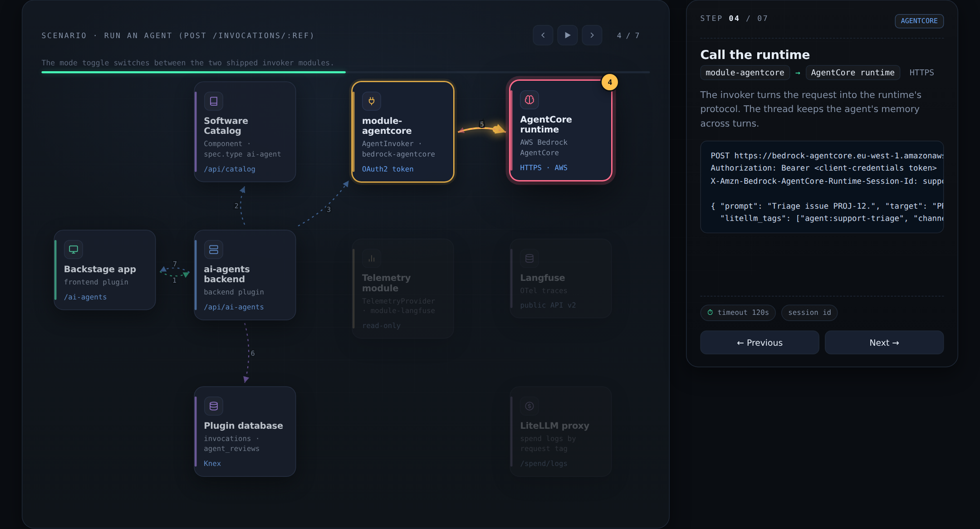This screenshot has width=980, height=529.
Task: Click the OAuth2 token label
Action: tap(387, 169)
